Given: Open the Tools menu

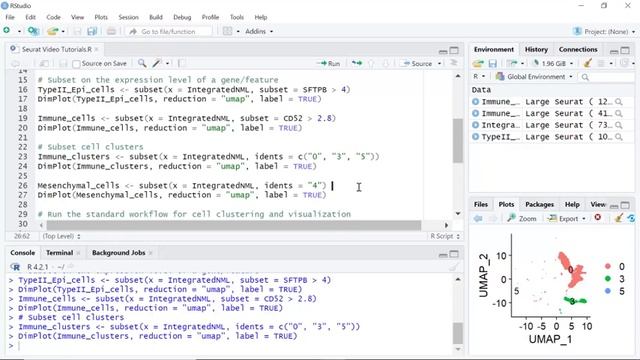Looking at the screenshot, I should (x=236, y=17).
